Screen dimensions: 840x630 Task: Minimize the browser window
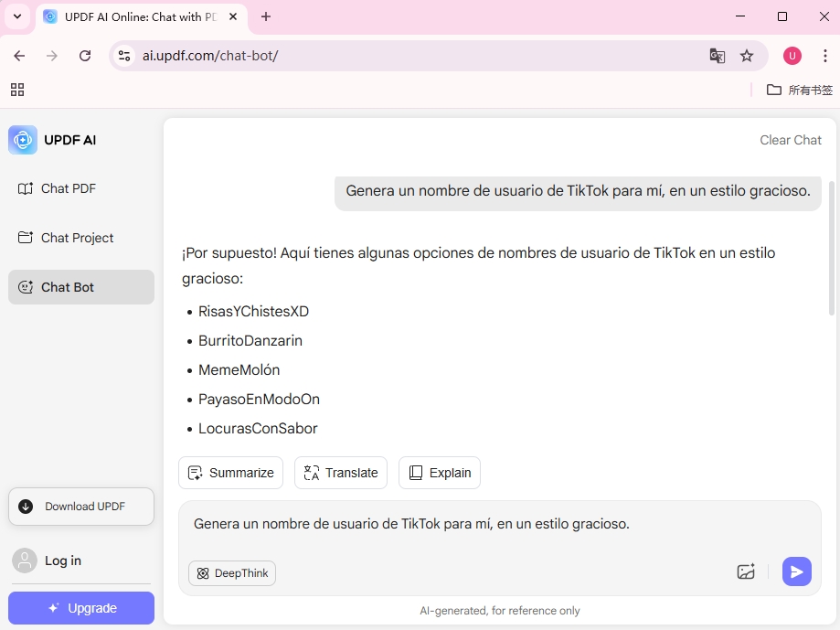[x=740, y=16]
